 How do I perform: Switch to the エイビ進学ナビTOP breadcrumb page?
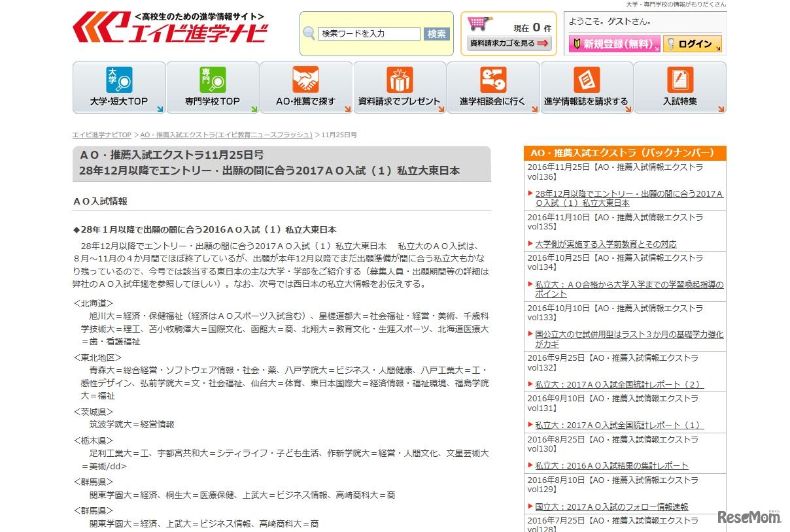coord(99,134)
